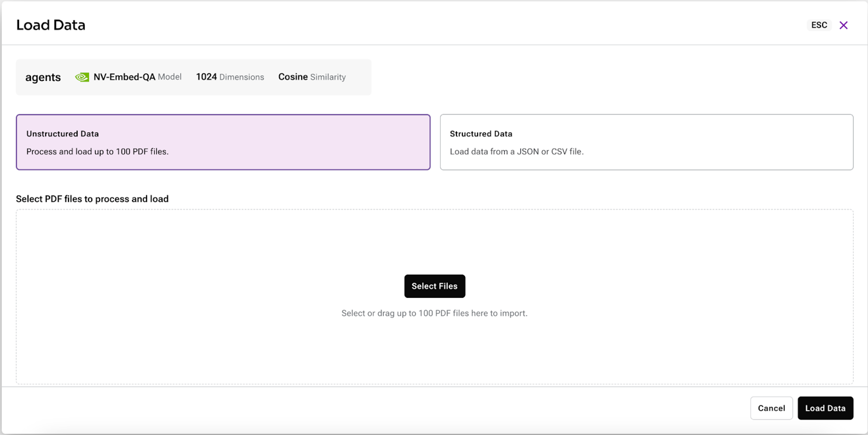Click the 'Load Data' dialog title
This screenshot has height=435, width=868.
[x=51, y=25]
